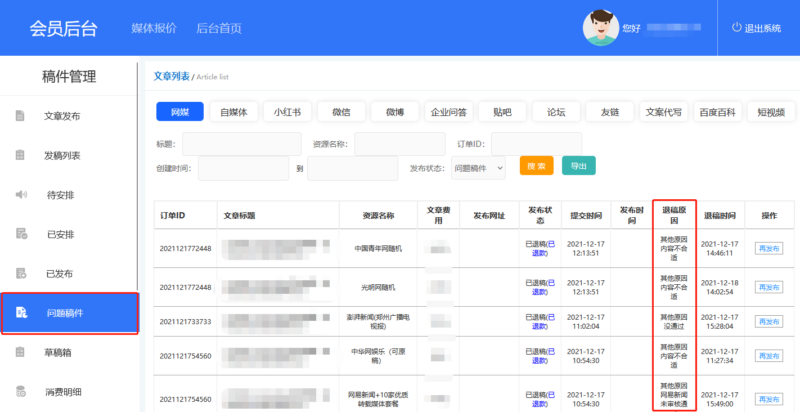Click the 已安排 sidebar icon

click(21, 234)
